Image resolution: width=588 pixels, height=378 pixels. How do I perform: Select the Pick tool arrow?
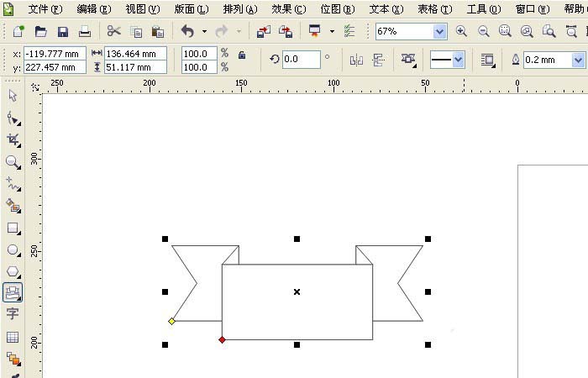click(13, 96)
